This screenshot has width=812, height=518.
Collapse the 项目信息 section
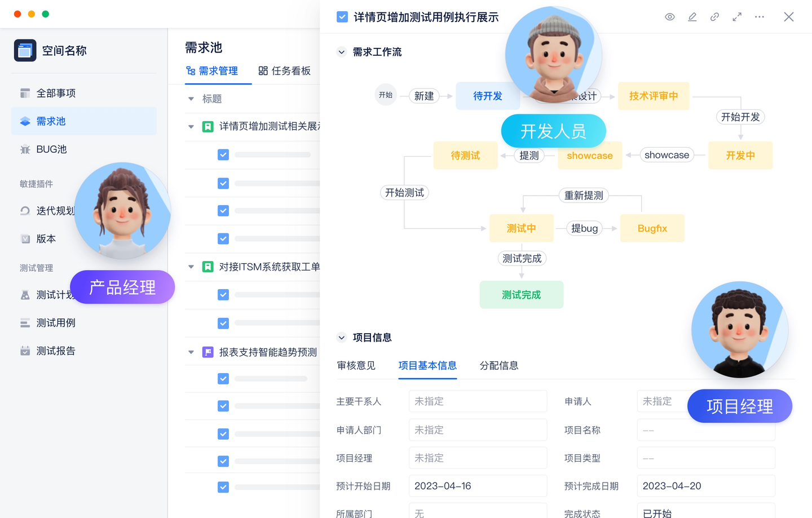point(341,338)
